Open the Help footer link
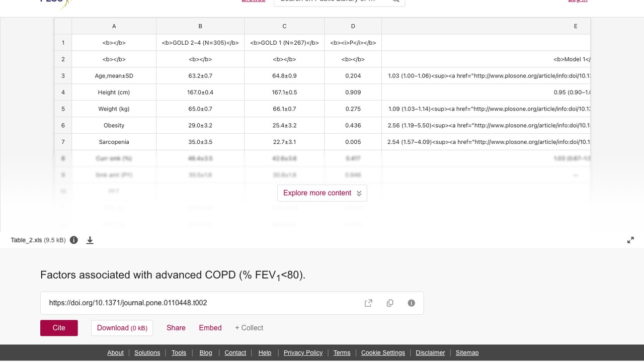Viewport: 644px width, 362px height. tap(265, 352)
